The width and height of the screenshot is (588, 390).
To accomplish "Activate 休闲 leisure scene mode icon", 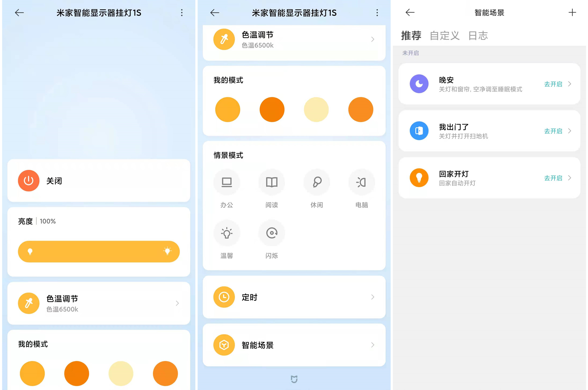I will click(x=317, y=182).
